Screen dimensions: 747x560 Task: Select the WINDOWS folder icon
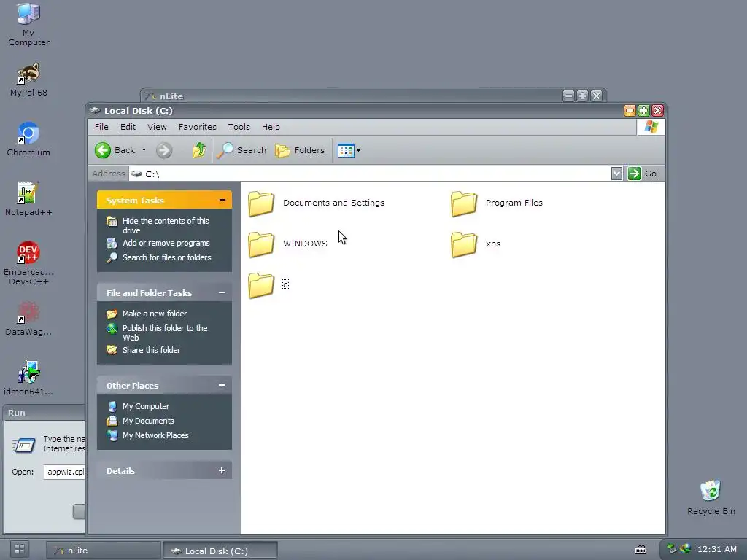click(x=261, y=244)
